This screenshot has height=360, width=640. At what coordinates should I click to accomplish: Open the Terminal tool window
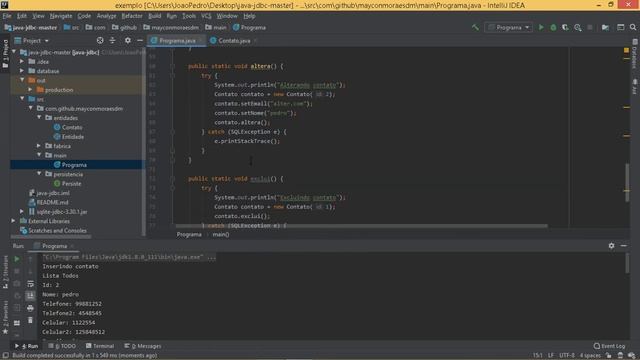[100, 346]
